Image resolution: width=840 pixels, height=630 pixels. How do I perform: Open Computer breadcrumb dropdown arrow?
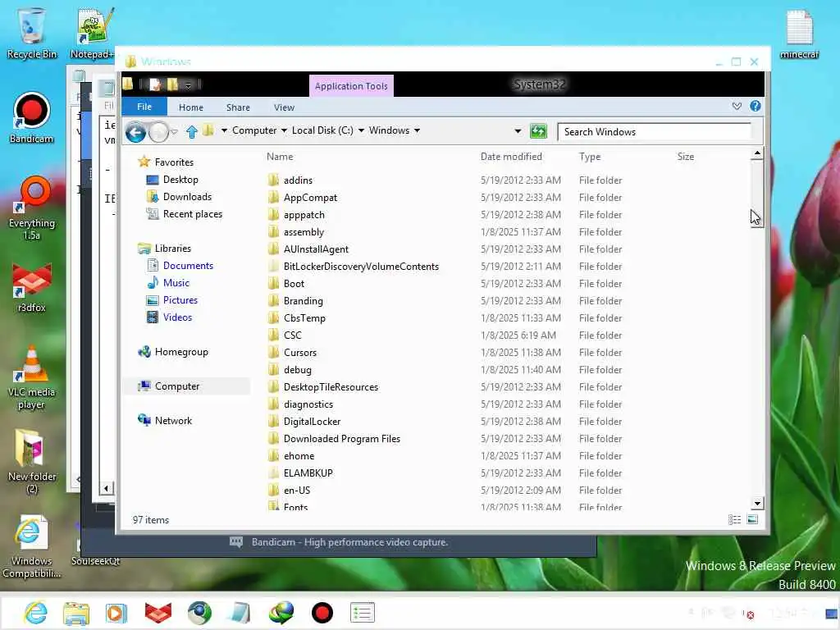pyautogui.click(x=283, y=130)
